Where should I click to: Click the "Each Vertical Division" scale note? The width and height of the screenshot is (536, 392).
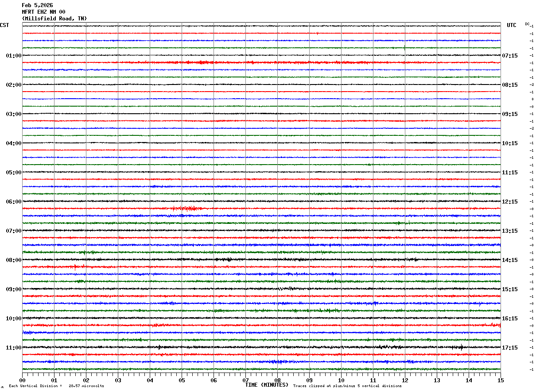pos(57,386)
